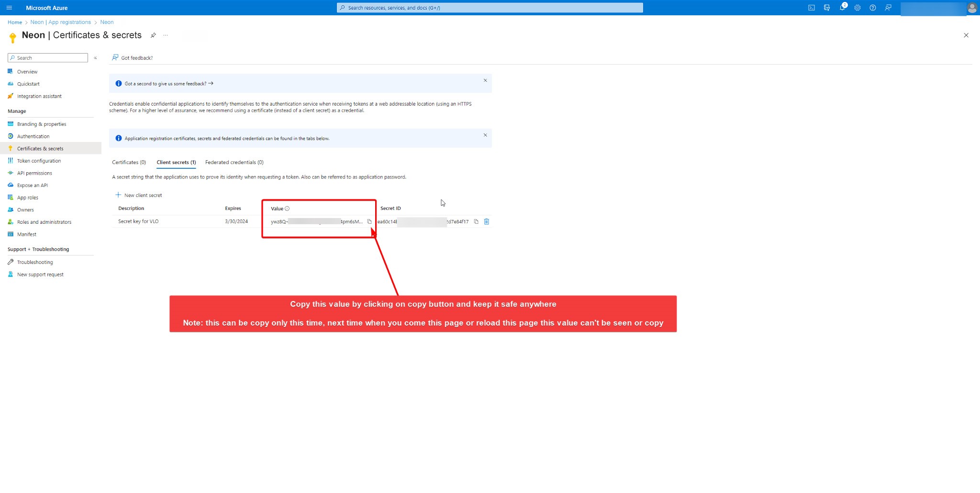This screenshot has height=493, width=980.
Task: Collapse the left sidebar menu
Action: (95, 58)
